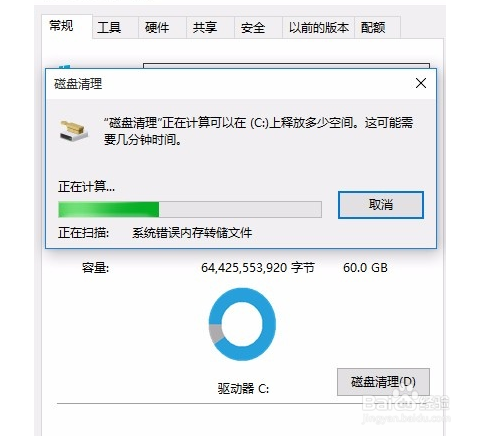This screenshot has height=436, width=479.
Task: Click the partially hidden blue drive icon
Action: pyautogui.click(x=64, y=67)
